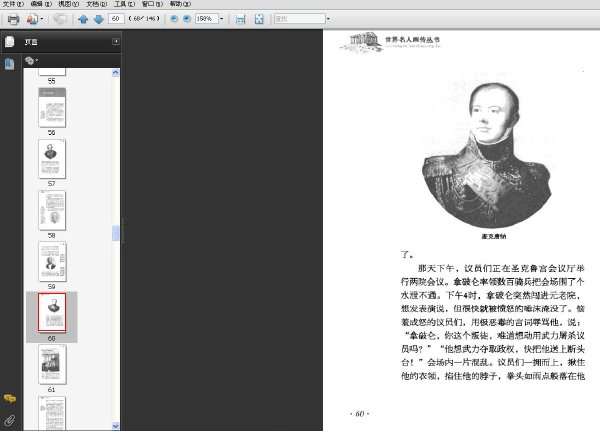Click the fit-width scrolling mode icon

tap(240, 19)
